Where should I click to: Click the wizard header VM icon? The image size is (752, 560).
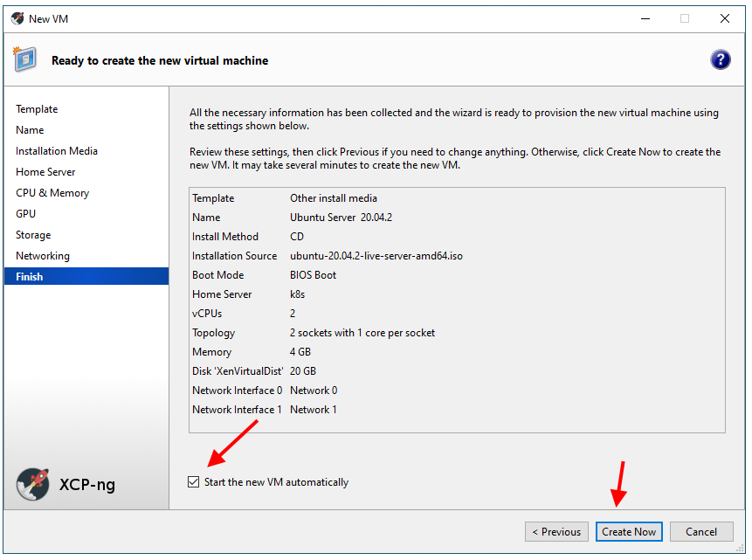point(25,59)
